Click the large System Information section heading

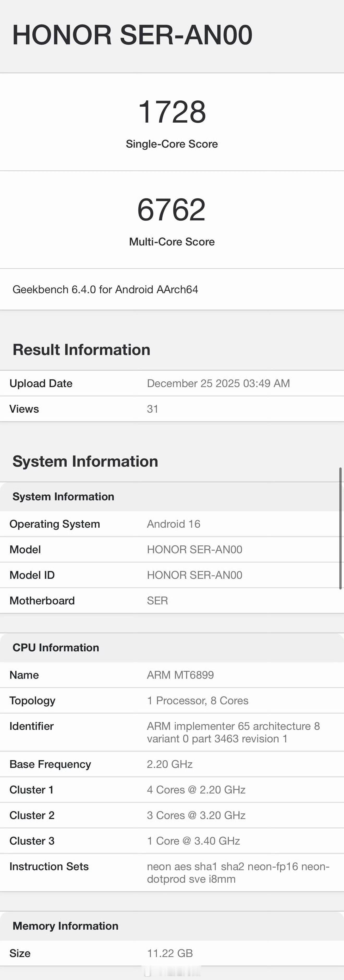85,461
